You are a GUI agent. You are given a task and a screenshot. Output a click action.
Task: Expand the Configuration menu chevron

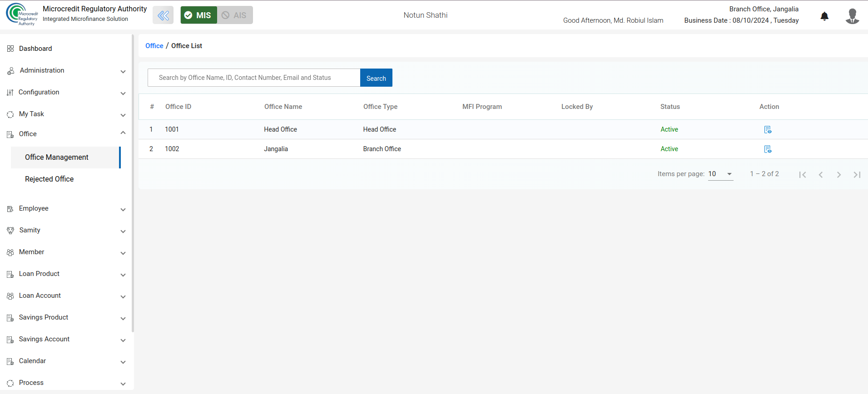click(123, 94)
